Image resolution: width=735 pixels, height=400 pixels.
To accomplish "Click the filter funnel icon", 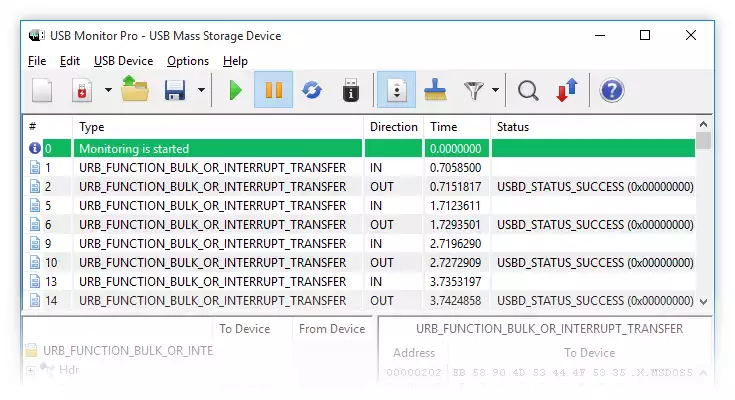I will (x=474, y=91).
